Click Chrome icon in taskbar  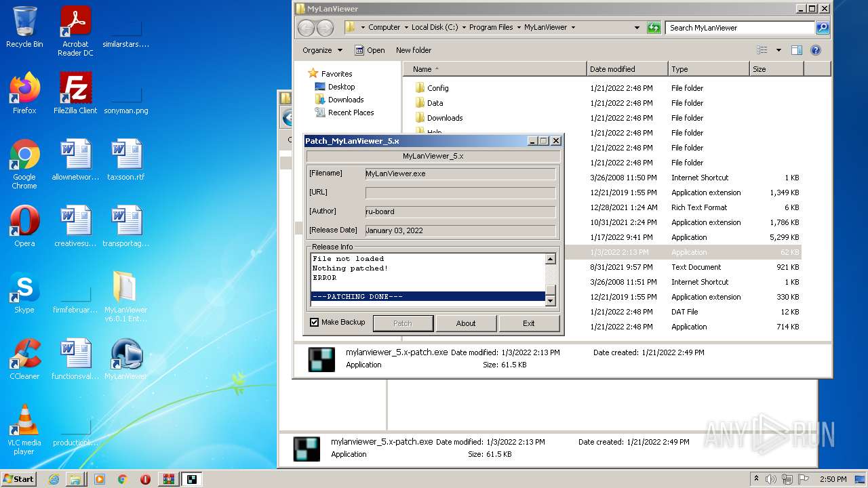tap(123, 479)
